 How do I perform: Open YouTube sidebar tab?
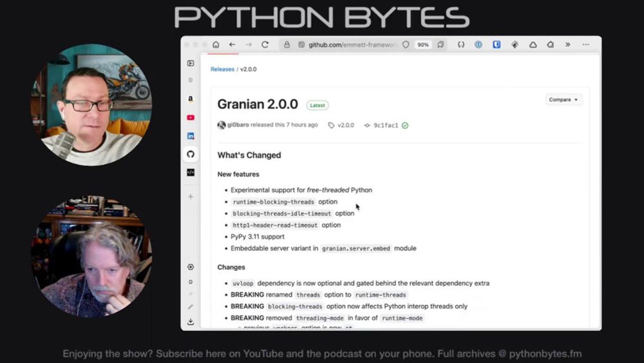[191, 117]
